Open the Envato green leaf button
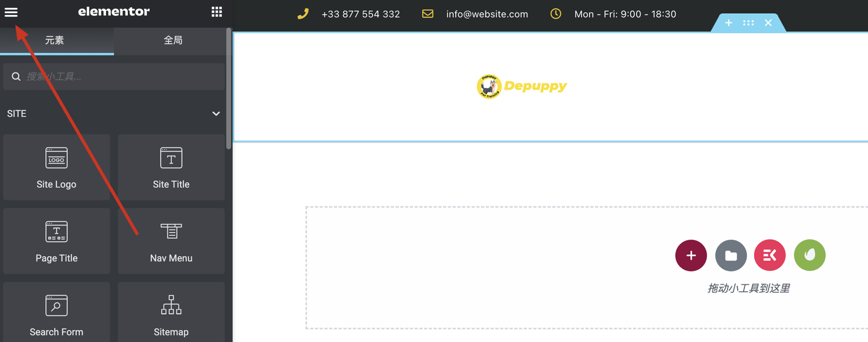 [810, 255]
